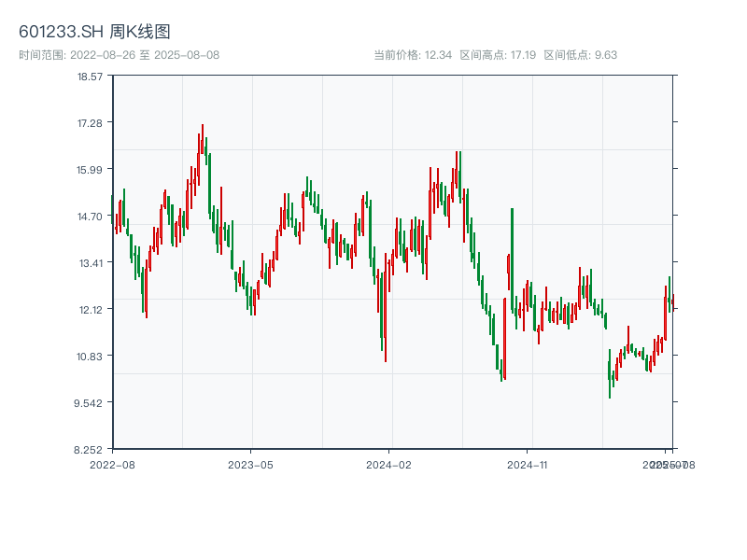Click y-axis value 15.99
This screenshot has width=747, height=560.
tap(90, 170)
